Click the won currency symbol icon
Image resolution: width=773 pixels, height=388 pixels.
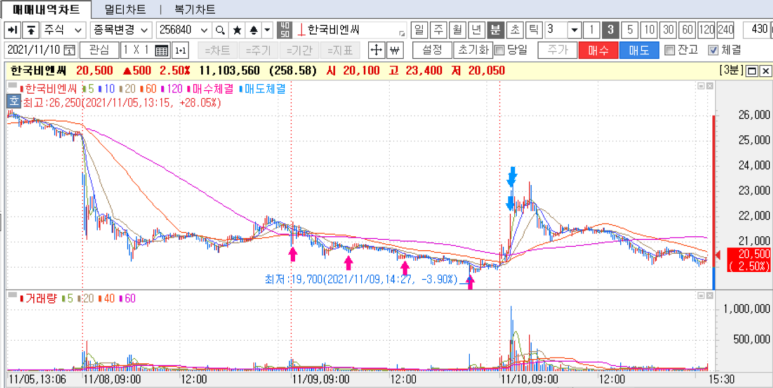[394, 50]
